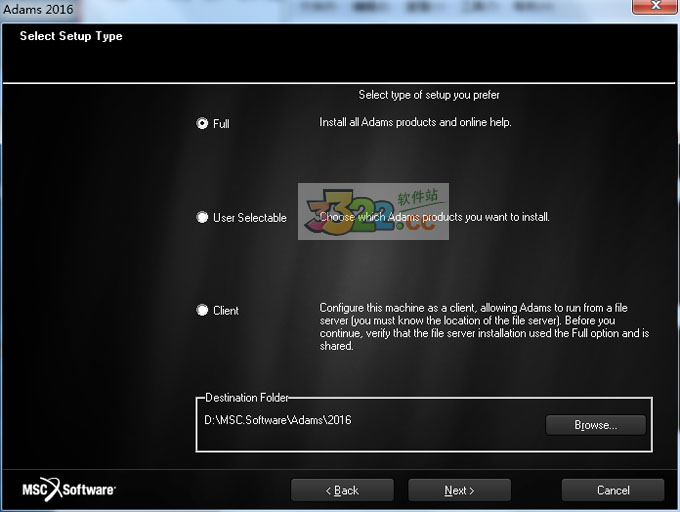Choose the User Selectable setup option
Image resolution: width=680 pixels, height=512 pixels.
(x=202, y=217)
